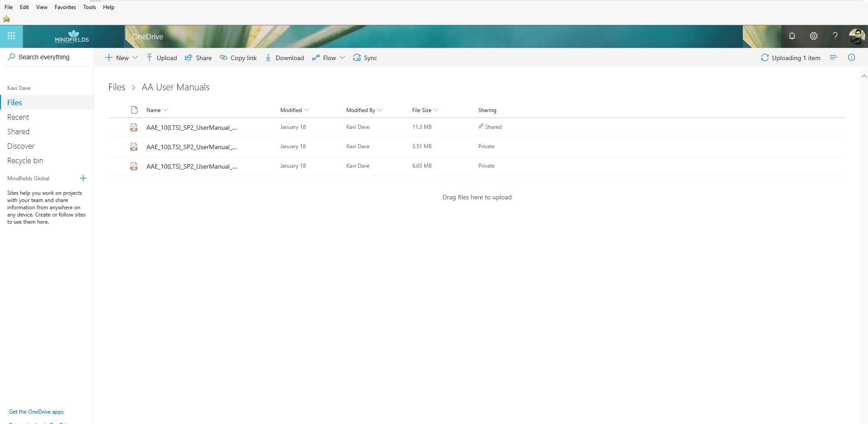Open the Favorites menu
The image size is (868, 424).
[x=65, y=7]
